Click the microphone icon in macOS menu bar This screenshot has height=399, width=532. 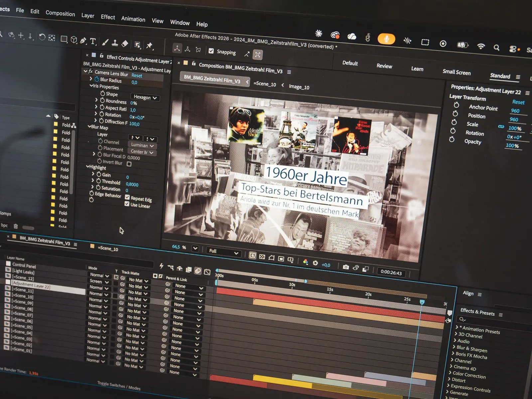point(386,39)
